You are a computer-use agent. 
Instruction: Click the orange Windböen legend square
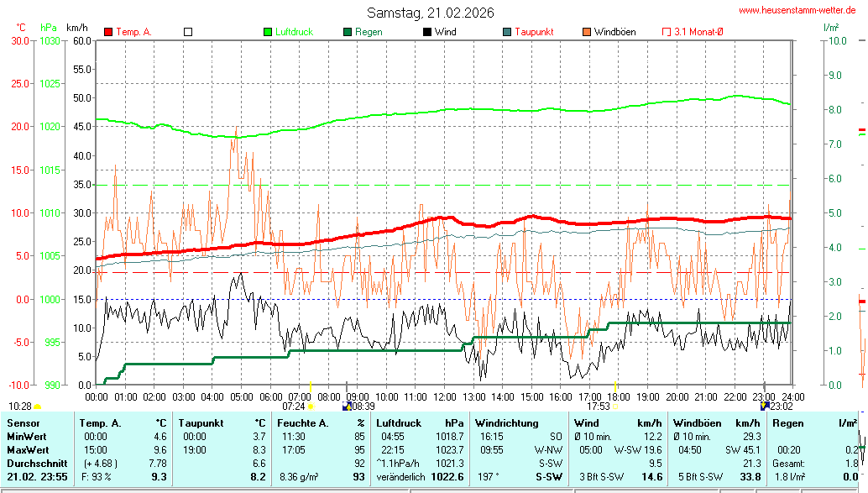pos(587,32)
